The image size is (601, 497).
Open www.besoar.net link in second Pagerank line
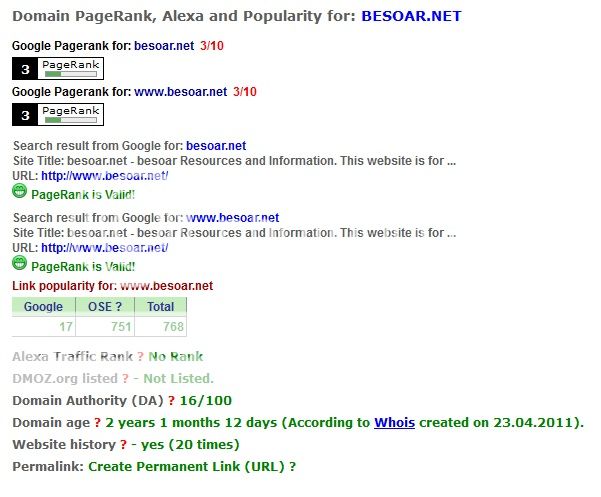pyautogui.click(x=181, y=92)
